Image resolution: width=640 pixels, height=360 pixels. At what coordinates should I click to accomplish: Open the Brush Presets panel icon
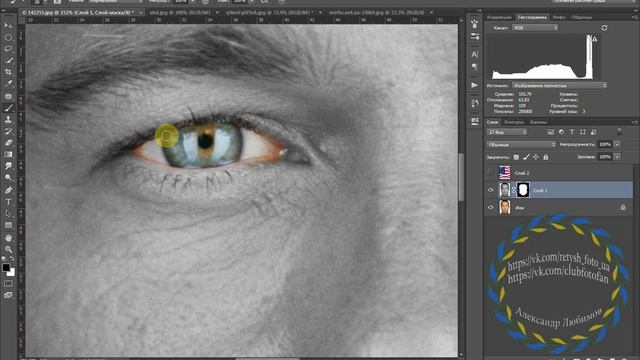click(475, 37)
